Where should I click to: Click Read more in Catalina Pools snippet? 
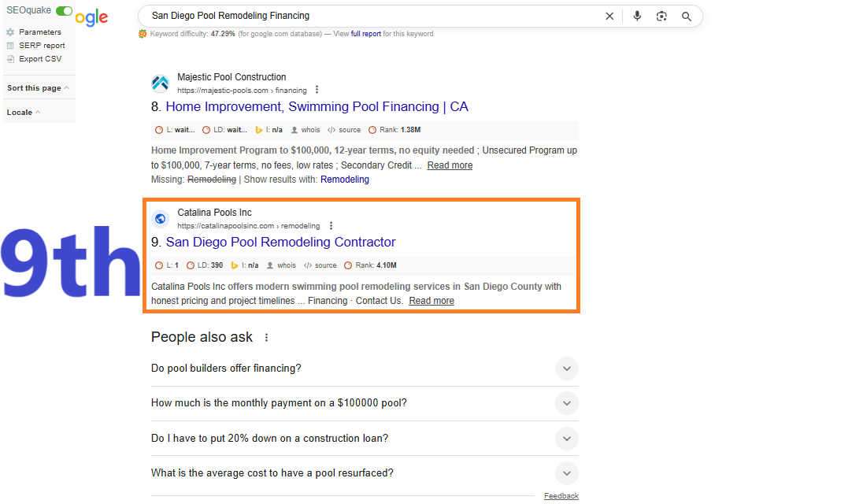[431, 301]
